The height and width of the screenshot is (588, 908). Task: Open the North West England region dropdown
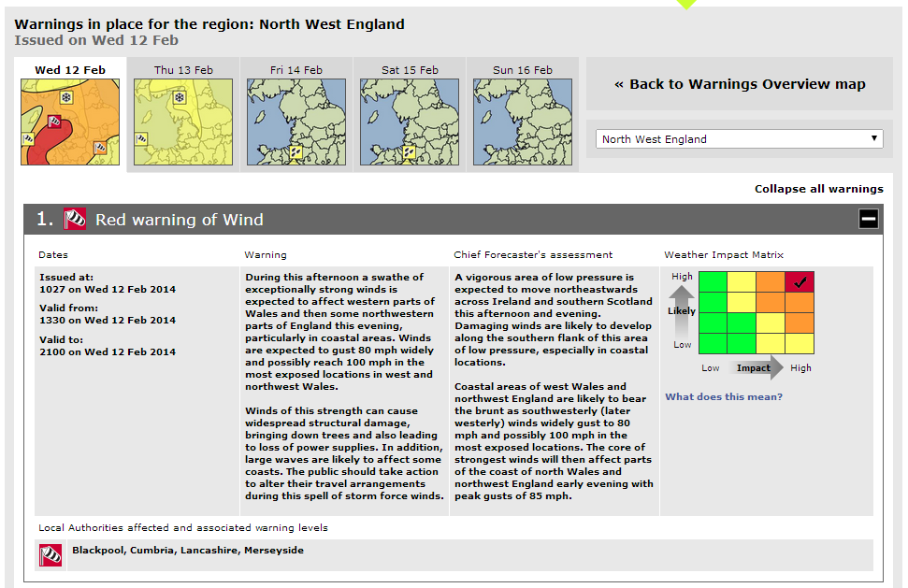739,139
